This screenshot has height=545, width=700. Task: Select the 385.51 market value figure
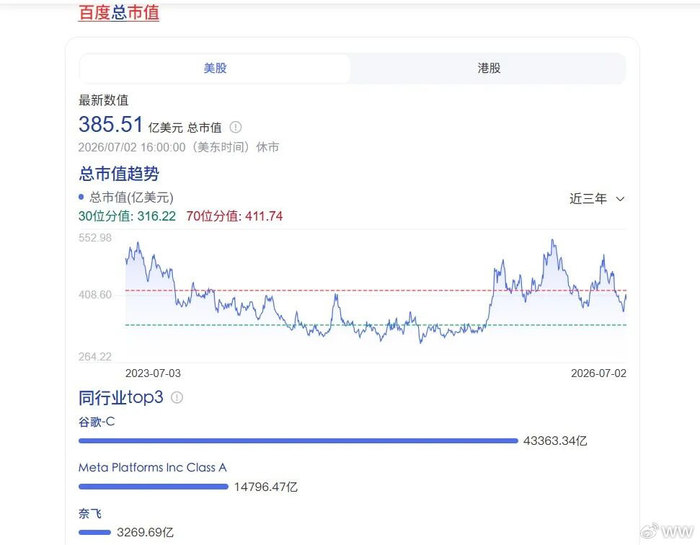110,124
